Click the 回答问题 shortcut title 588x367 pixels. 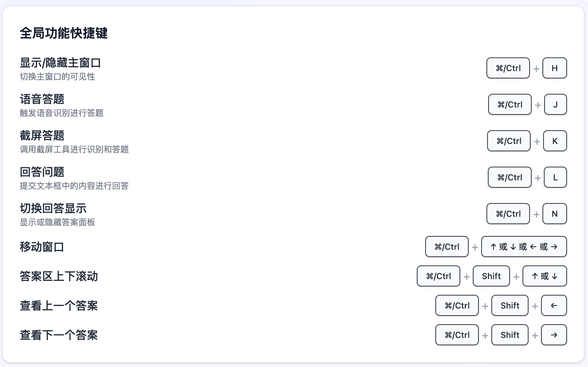click(42, 172)
